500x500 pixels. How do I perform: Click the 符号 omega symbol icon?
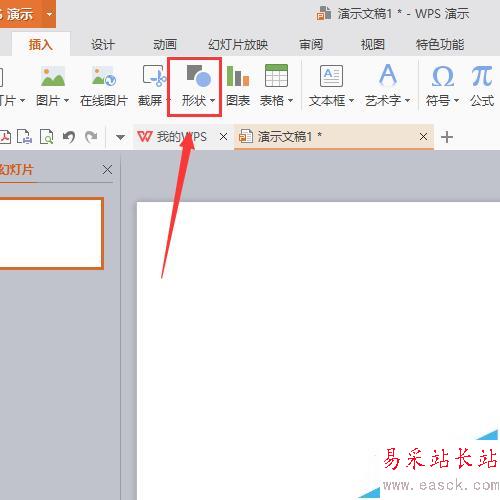tap(443, 76)
